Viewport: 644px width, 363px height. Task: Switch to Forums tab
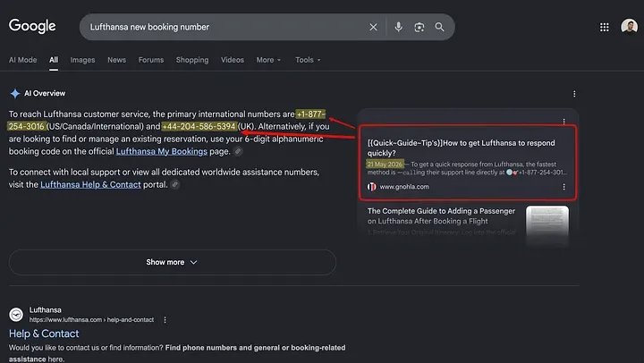click(x=151, y=60)
